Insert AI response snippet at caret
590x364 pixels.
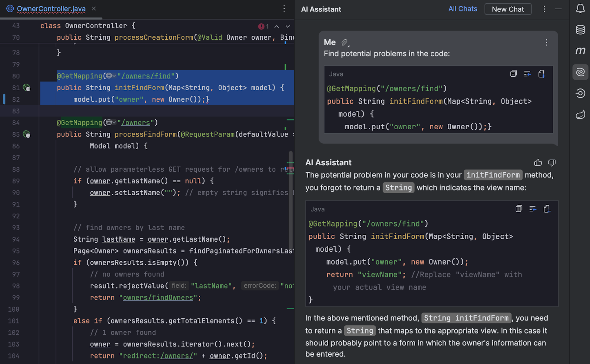(x=533, y=209)
